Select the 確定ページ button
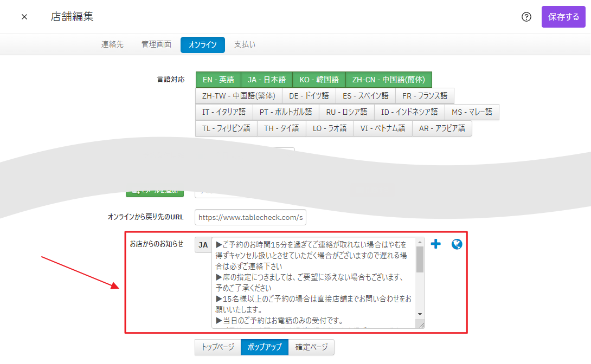Viewport: 591px width, 364px height. 311,347
